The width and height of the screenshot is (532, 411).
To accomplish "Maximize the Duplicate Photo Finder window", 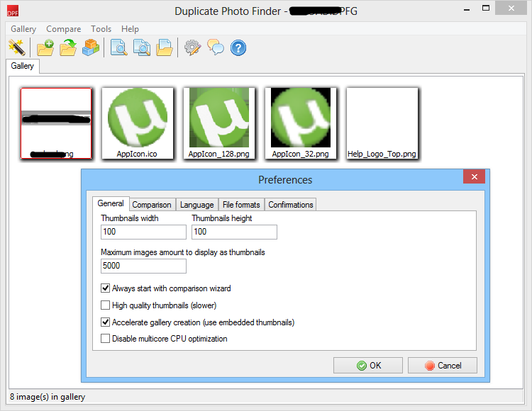I will coord(486,9).
